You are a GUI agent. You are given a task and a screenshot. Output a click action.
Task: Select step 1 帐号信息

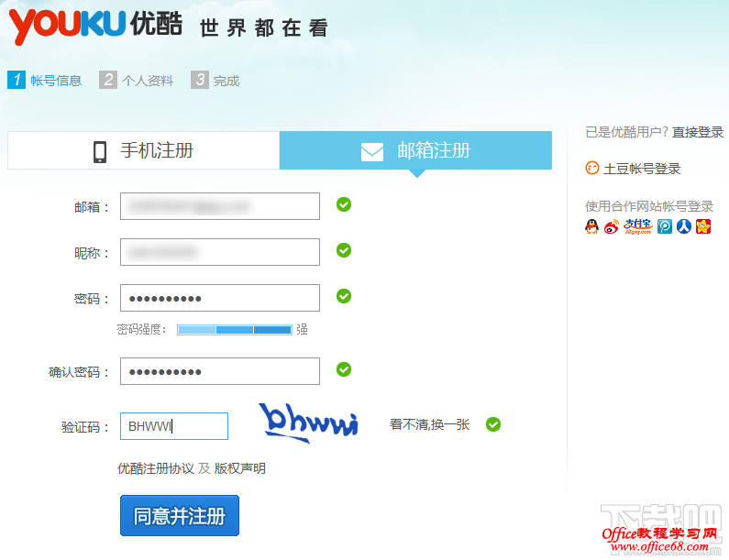point(45,80)
